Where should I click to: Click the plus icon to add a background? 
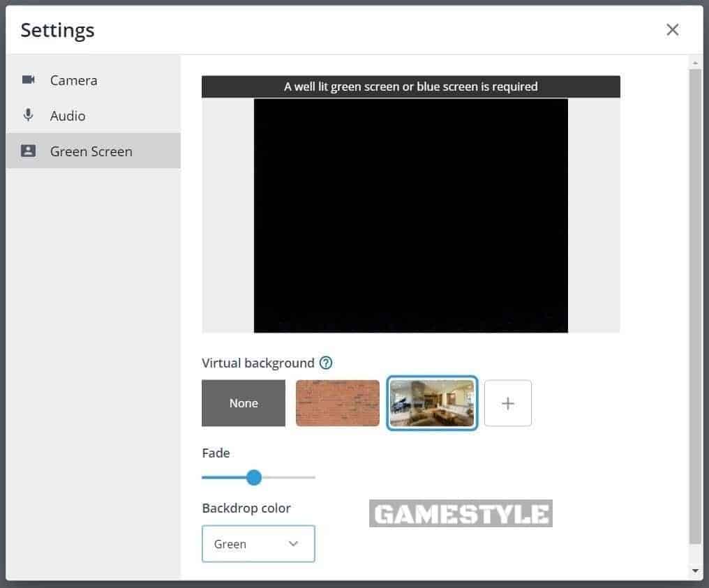click(507, 402)
